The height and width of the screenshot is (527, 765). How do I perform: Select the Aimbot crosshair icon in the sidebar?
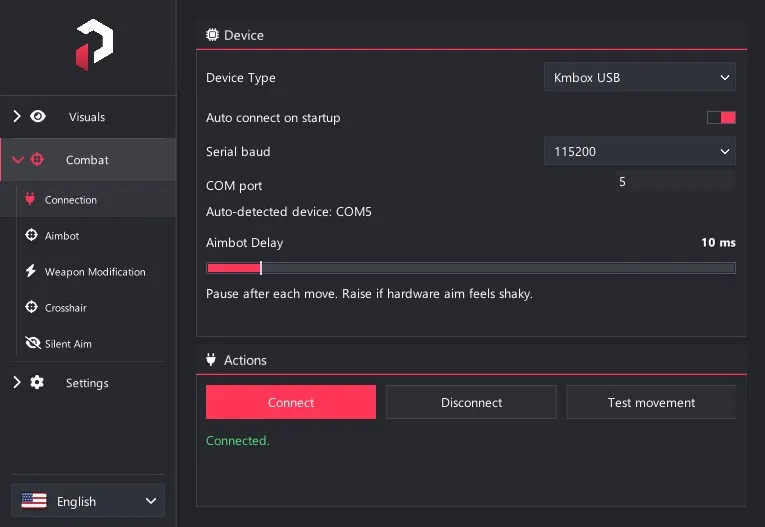pos(31,235)
